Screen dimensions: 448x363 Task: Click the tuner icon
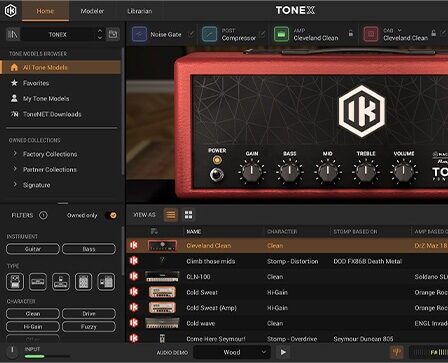point(396,352)
